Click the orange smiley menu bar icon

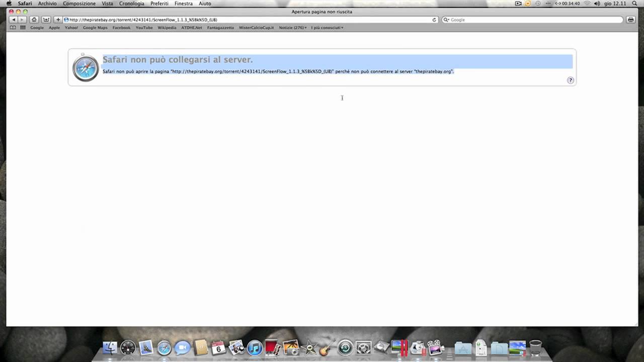click(528, 4)
